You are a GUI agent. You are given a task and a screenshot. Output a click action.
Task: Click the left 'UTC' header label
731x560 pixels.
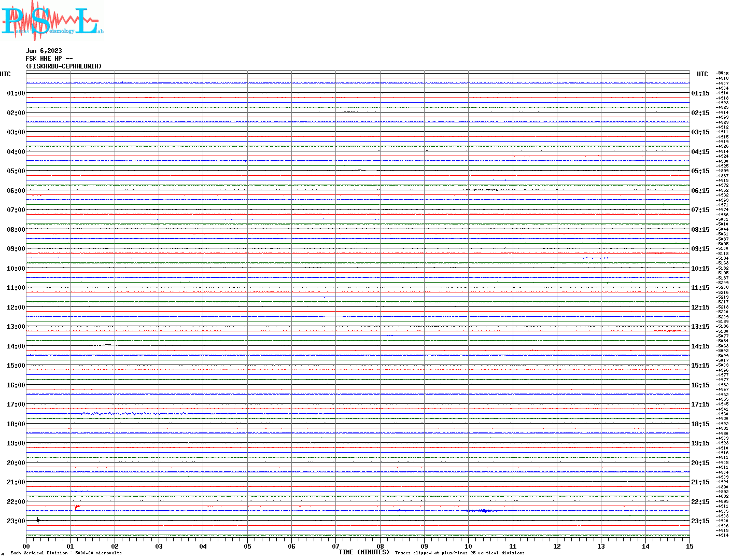pos(5,74)
